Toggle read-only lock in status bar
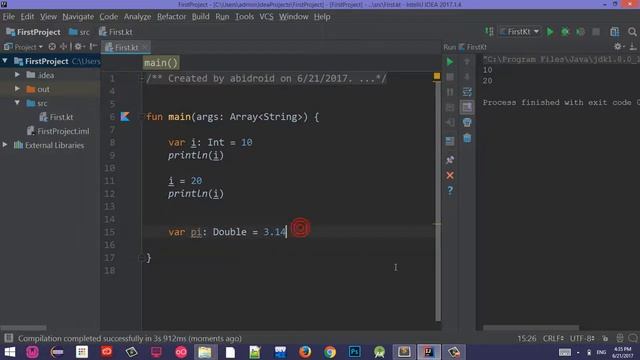This screenshot has height=360, width=640. pyautogui.click(x=605, y=338)
